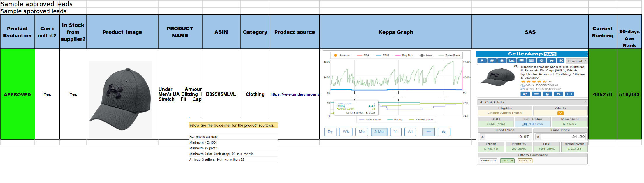
Task: Click the green APPROVED evaluation cell
Action: coord(17,94)
